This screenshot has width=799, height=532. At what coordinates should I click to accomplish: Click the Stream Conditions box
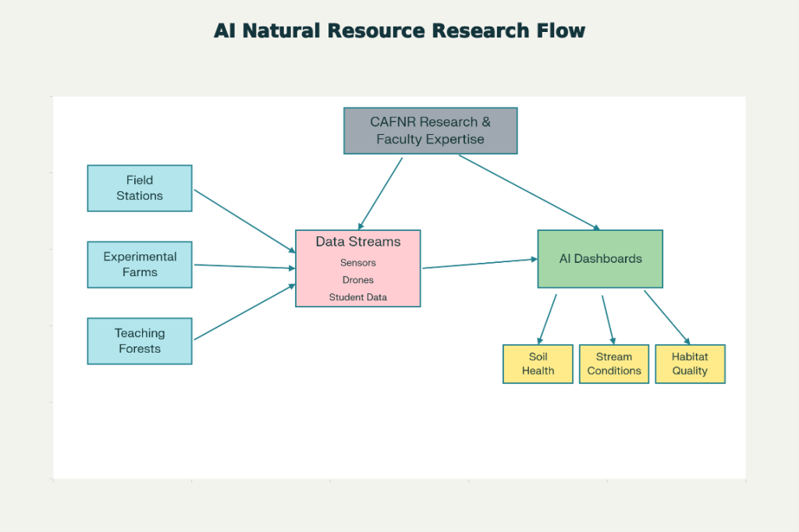614,364
